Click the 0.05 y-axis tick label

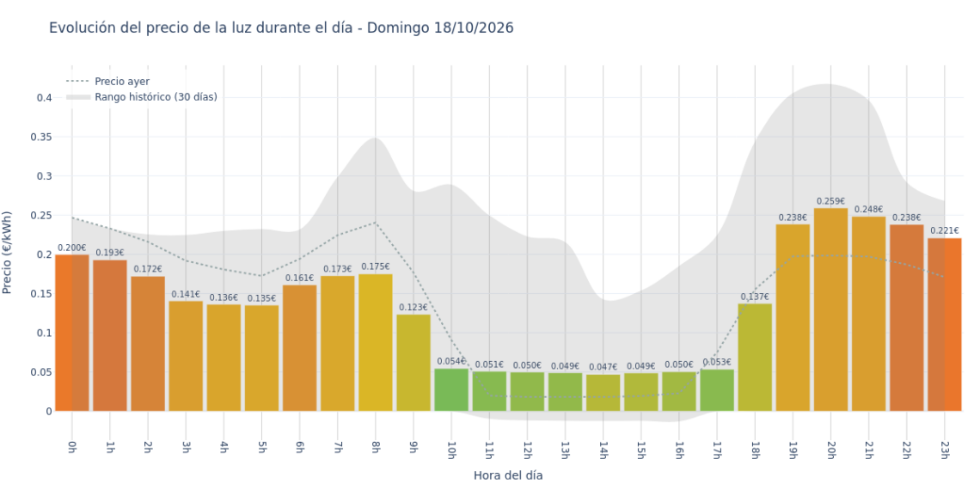40,372
